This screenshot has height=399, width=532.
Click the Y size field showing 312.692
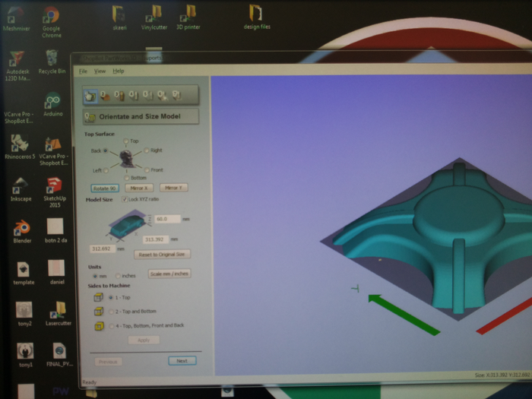(102, 249)
